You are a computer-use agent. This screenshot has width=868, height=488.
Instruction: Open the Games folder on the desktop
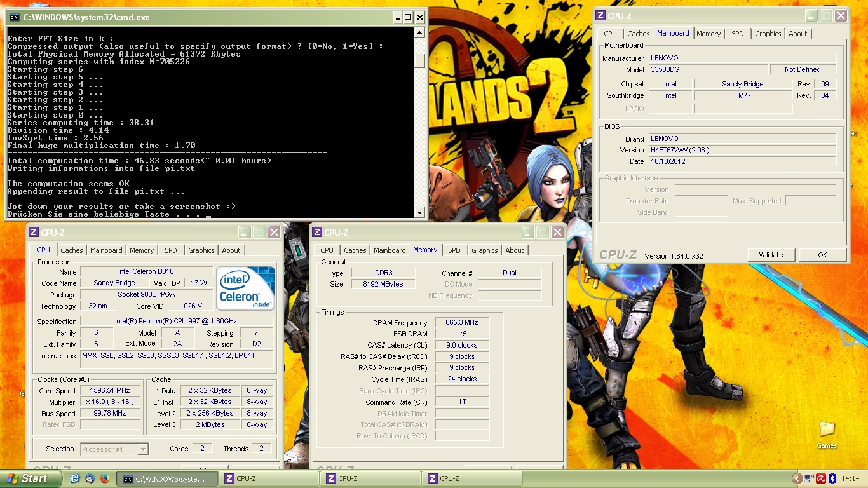pos(827,435)
